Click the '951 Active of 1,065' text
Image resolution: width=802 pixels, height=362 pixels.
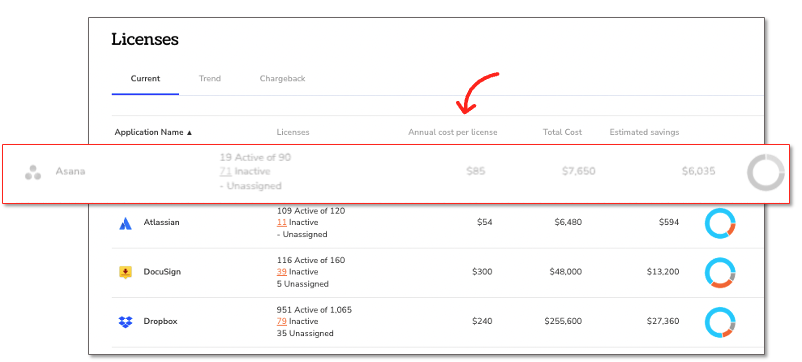[x=314, y=310]
